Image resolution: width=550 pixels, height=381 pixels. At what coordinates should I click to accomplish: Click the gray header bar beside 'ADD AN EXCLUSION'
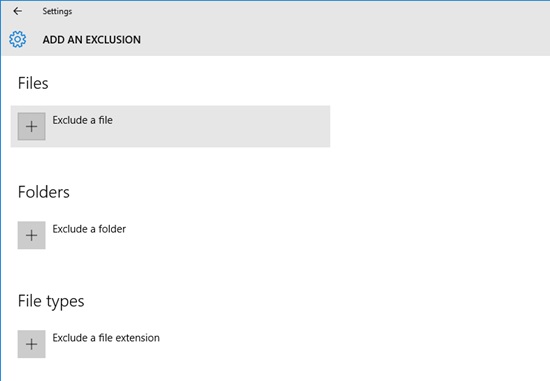click(344, 40)
